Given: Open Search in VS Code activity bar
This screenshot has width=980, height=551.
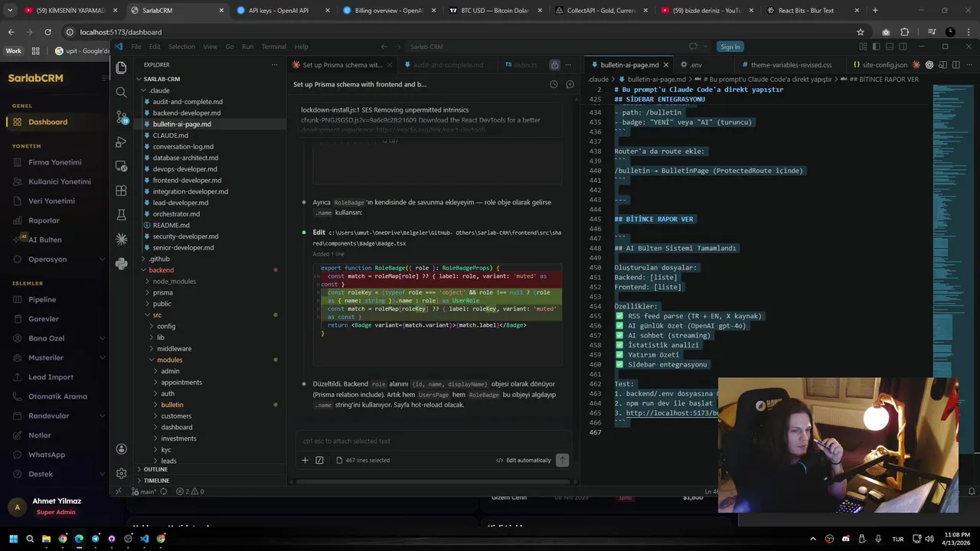Looking at the screenshot, I should point(121,92).
